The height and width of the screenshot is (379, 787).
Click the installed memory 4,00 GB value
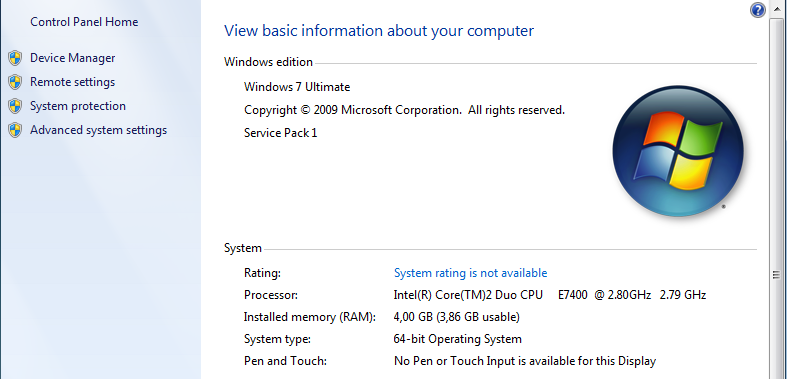[456, 317]
